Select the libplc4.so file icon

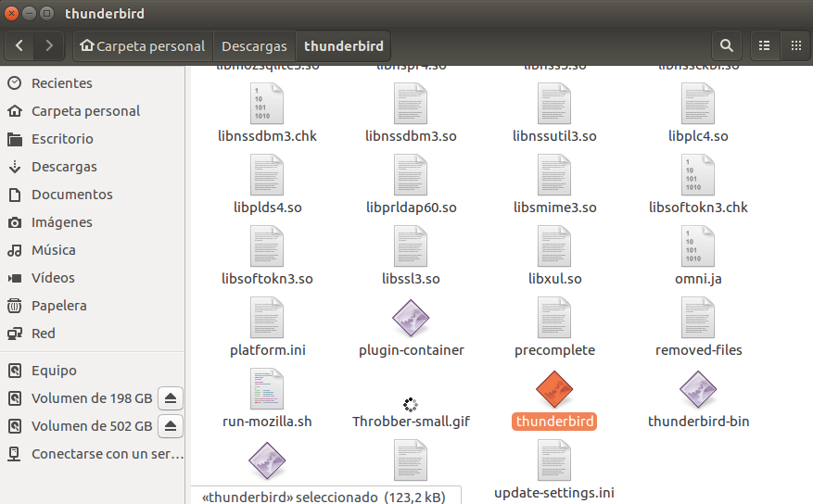(x=698, y=104)
